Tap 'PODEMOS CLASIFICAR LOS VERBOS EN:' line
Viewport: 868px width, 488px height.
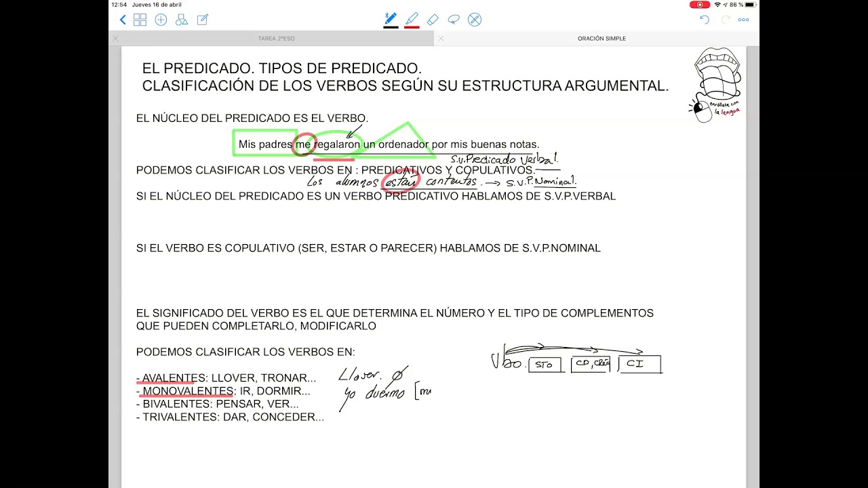[x=245, y=352]
